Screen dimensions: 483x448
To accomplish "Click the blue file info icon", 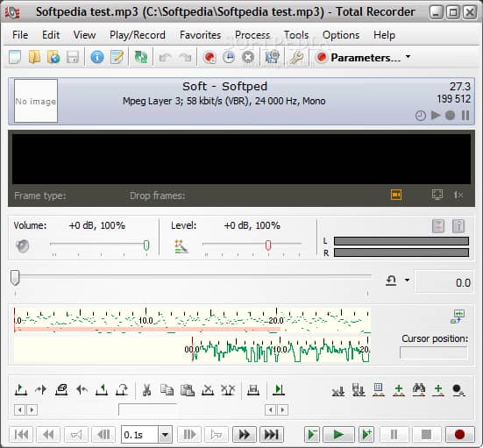I will tap(97, 57).
